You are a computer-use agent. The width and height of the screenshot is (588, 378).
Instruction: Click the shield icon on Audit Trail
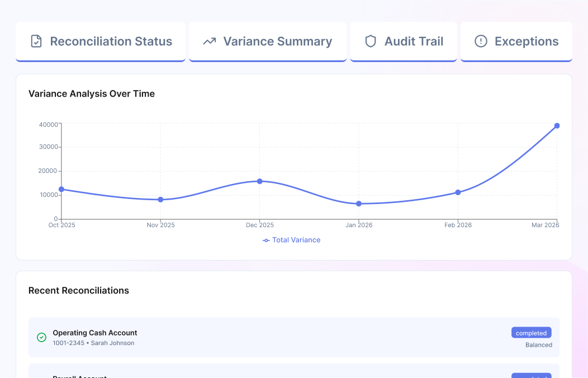tap(371, 41)
